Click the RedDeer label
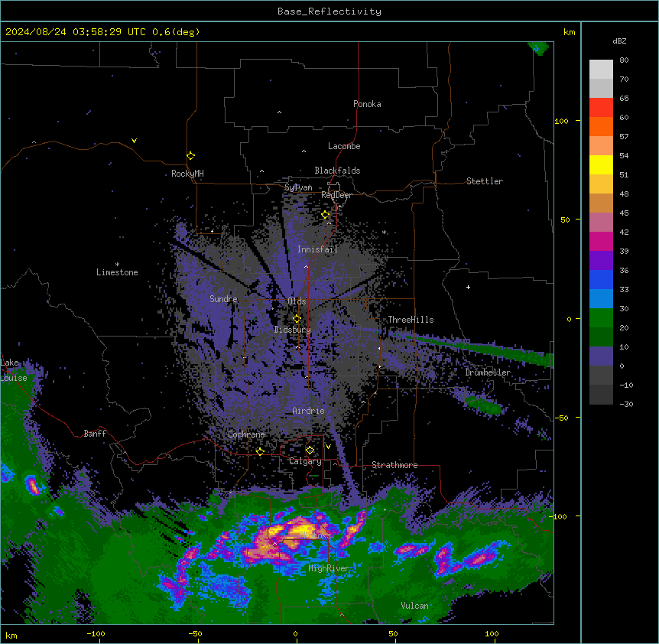The height and width of the screenshot is (644, 659). (x=336, y=195)
